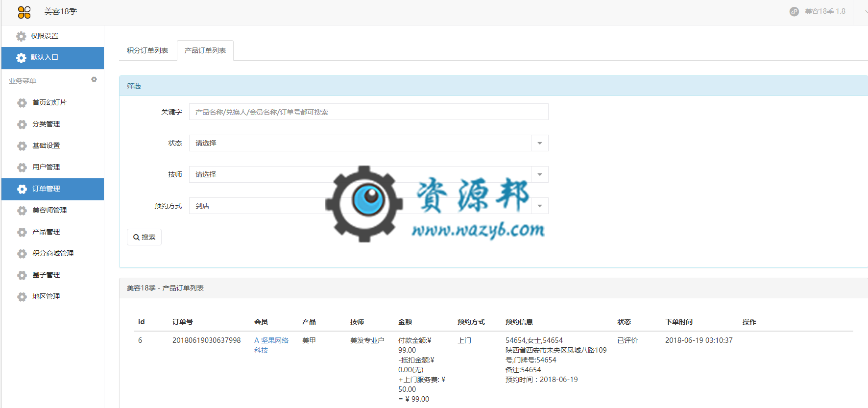Click the 金额 column header
This screenshot has height=408, width=868.
[x=405, y=322]
